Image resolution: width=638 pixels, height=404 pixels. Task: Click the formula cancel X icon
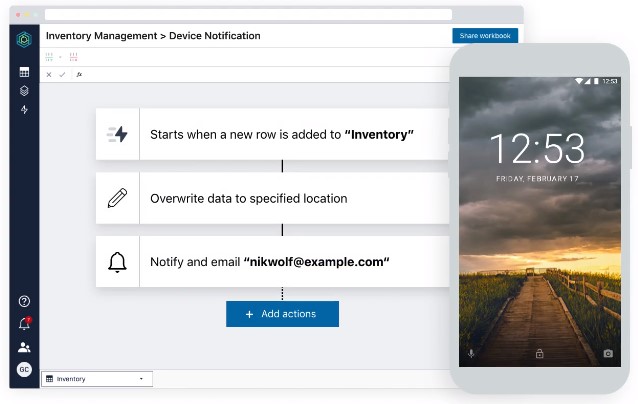coord(49,74)
